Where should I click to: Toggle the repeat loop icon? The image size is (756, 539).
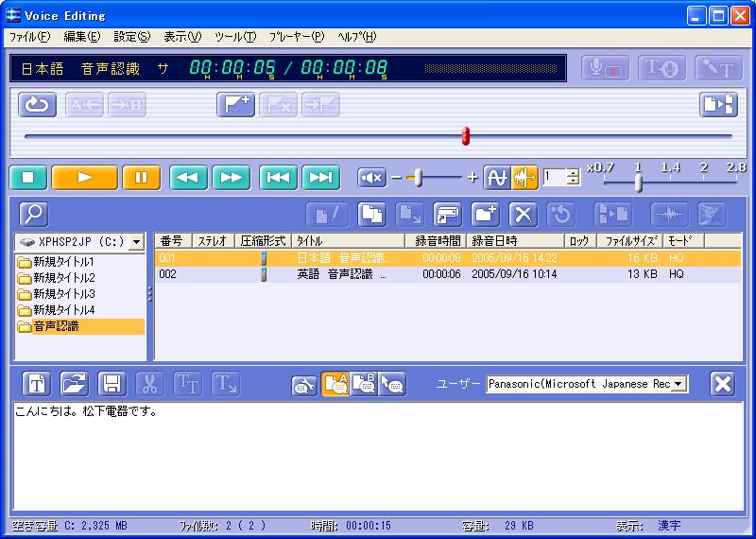[37, 105]
